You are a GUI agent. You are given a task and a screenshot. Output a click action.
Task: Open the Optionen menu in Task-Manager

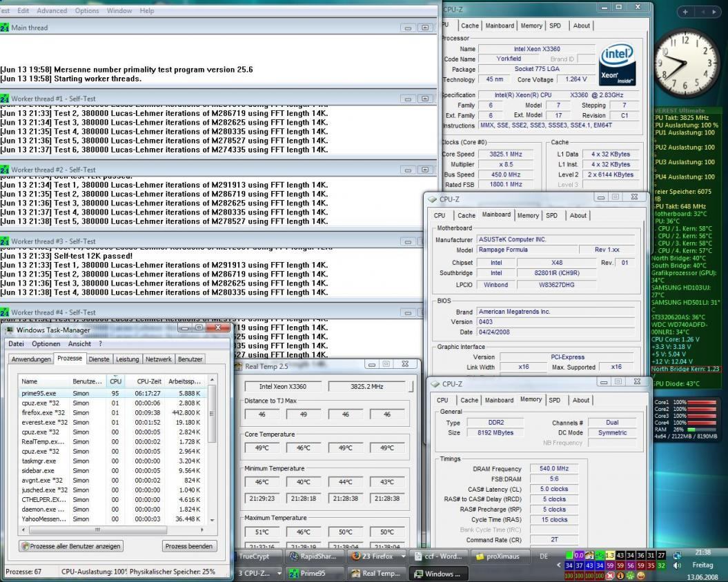46,343
